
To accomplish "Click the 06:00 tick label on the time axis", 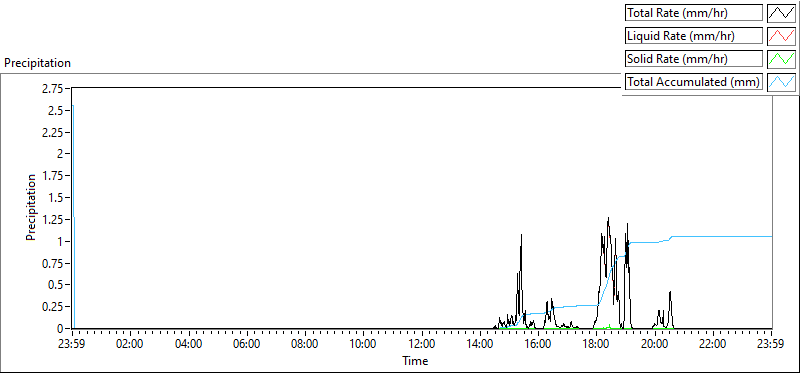I will click(246, 343).
